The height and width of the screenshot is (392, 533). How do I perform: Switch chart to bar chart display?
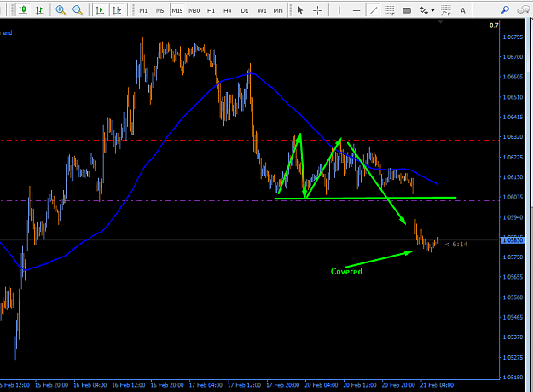coord(40,10)
